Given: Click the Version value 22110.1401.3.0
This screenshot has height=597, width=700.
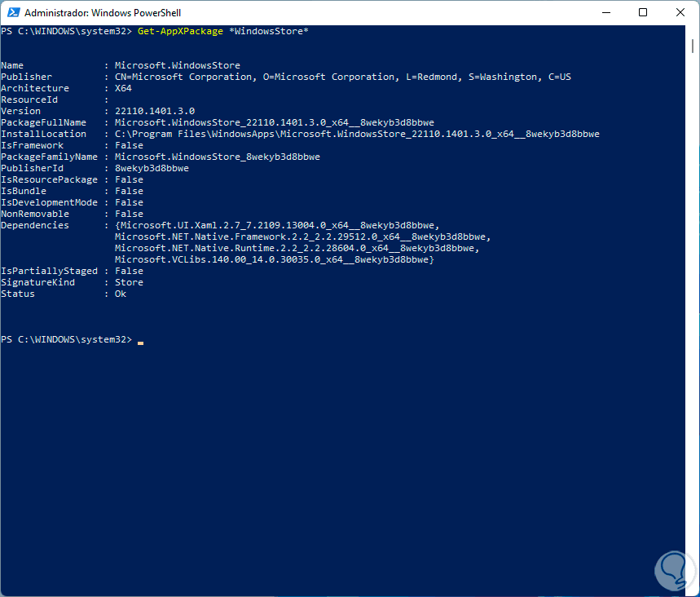Looking at the screenshot, I should pos(154,111).
